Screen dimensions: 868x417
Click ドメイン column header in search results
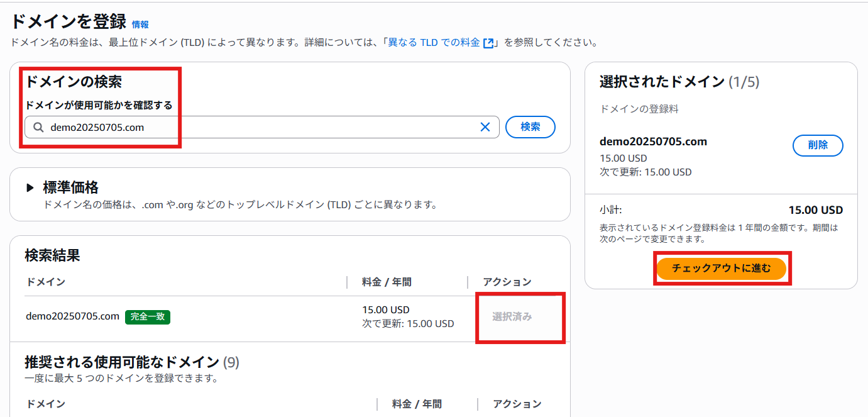coord(45,282)
